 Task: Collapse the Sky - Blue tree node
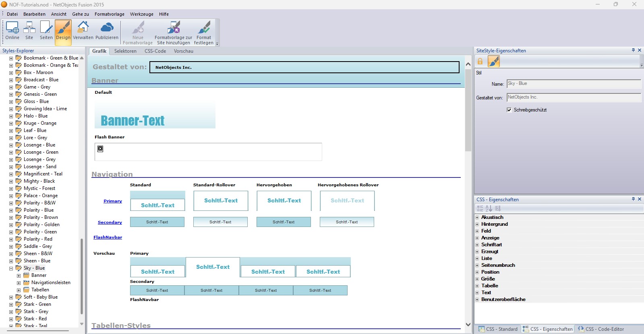click(11, 268)
